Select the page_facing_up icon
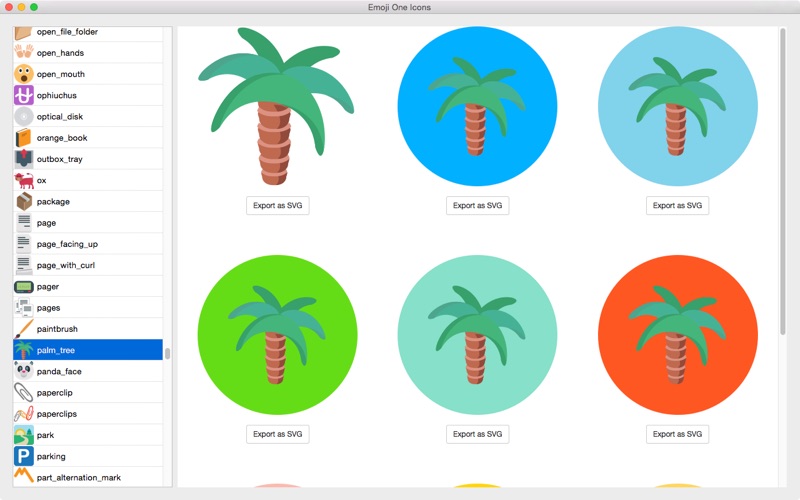This screenshot has width=800, height=500. pyautogui.click(x=23, y=244)
